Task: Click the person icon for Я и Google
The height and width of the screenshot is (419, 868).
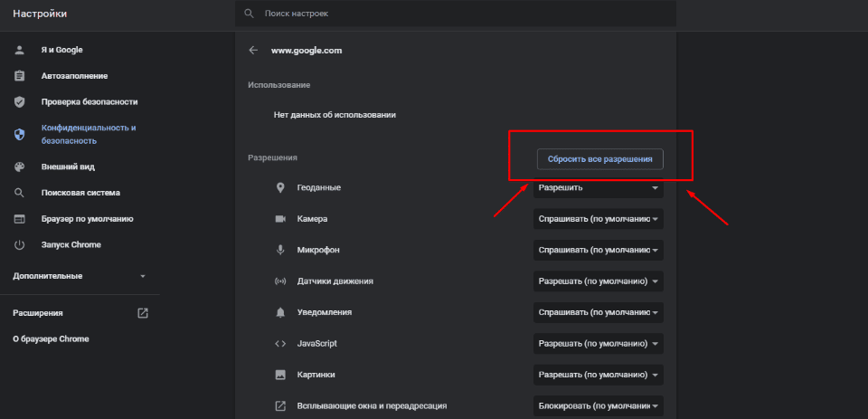Action: pos(19,50)
